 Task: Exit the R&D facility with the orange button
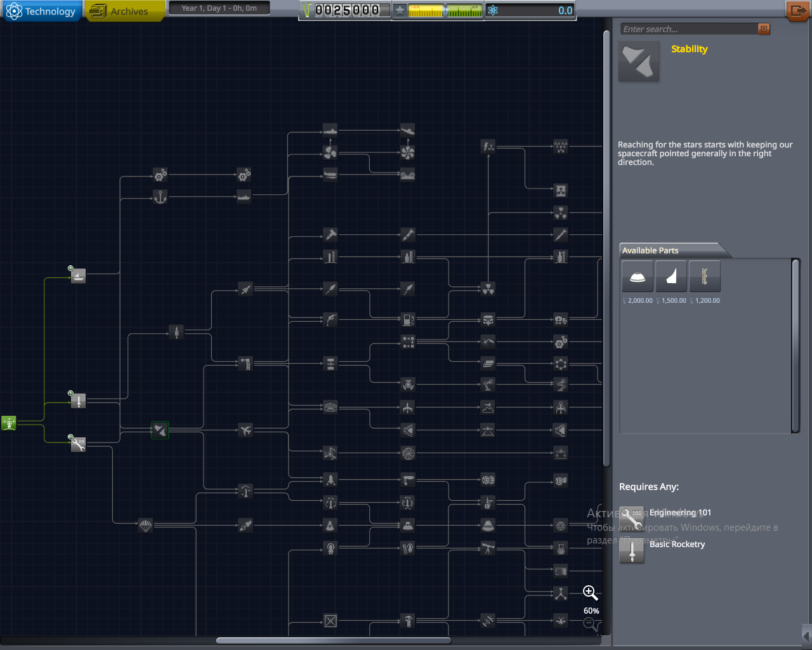coord(797,11)
